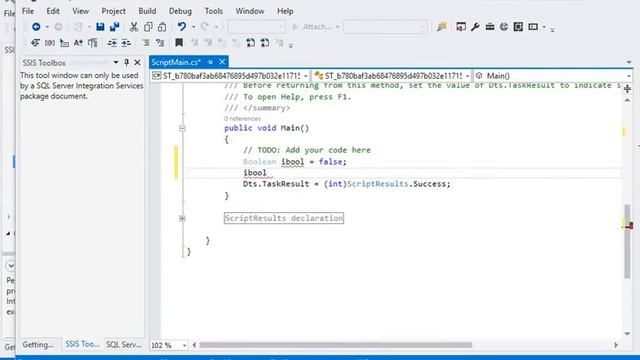Click the Complete Word A icon
This screenshot has width=640, height=360.
78,42
